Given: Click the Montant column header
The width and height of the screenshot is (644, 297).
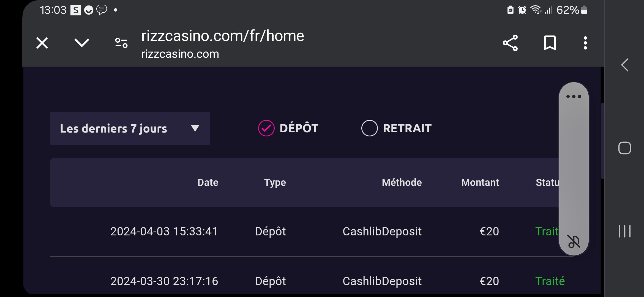Looking at the screenshot, I should 480,183.
